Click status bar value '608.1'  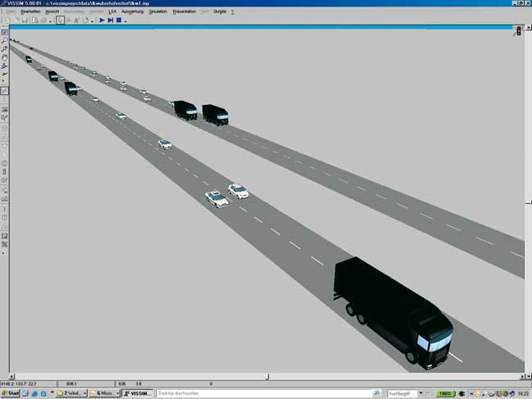click(71, 383)
